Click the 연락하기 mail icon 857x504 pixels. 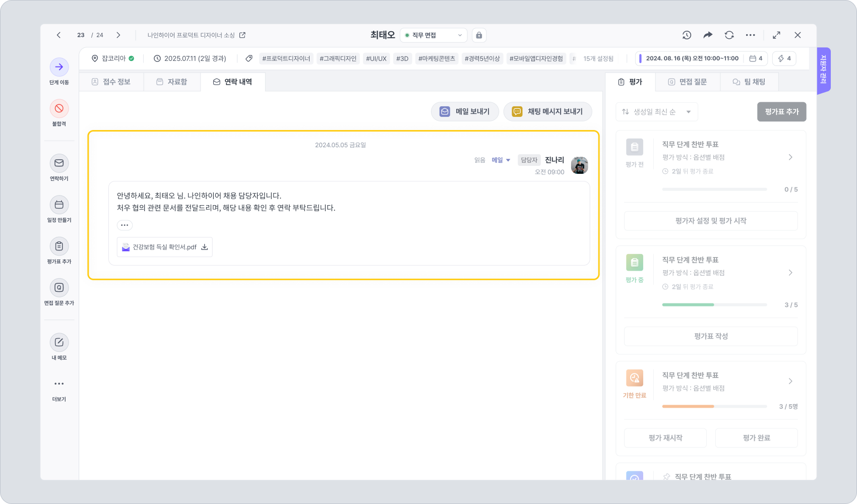pos(59,163)
